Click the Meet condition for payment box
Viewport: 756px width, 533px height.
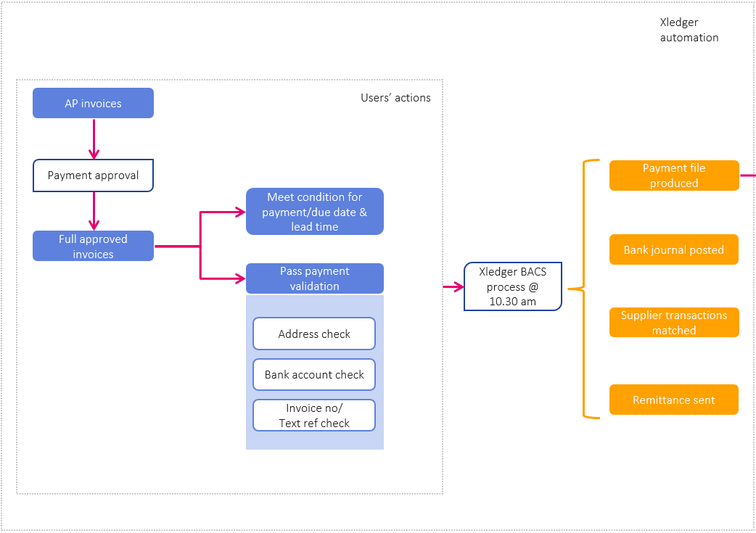[314, 211]
